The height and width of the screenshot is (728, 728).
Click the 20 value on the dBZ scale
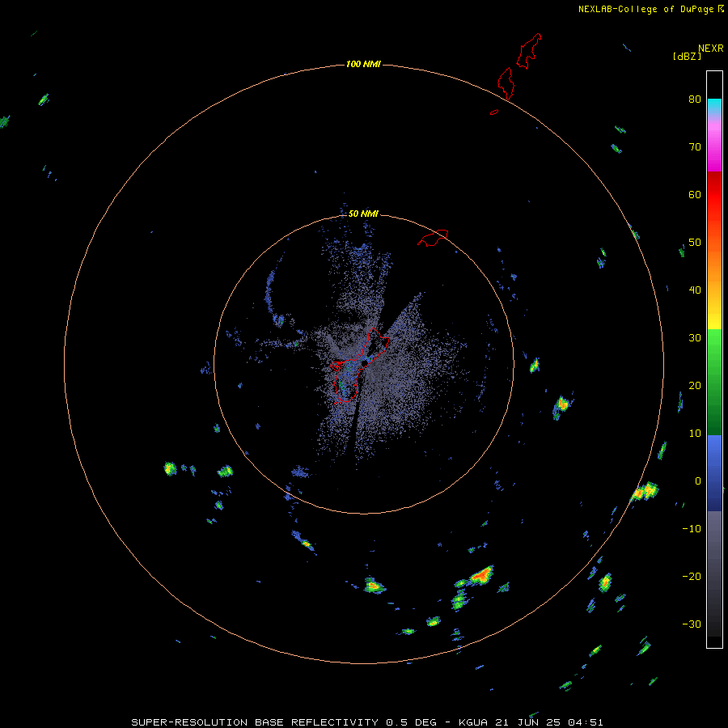click(695, 385)
